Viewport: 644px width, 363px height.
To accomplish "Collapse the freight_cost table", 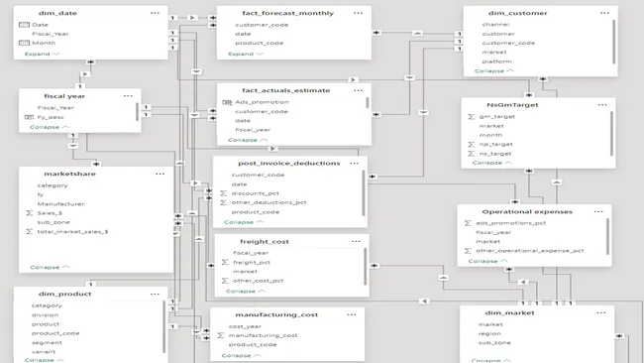I will click(x=246, y=291).
